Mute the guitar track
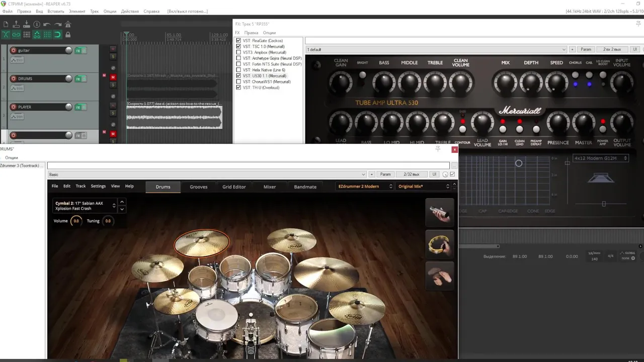644x362 pixels. 113,49
